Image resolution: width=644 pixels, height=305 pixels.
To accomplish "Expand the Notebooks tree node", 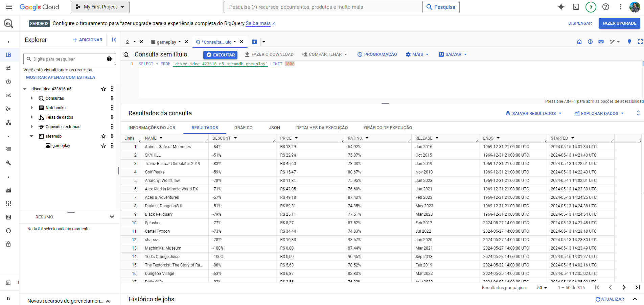I will [x=32, y=108].
